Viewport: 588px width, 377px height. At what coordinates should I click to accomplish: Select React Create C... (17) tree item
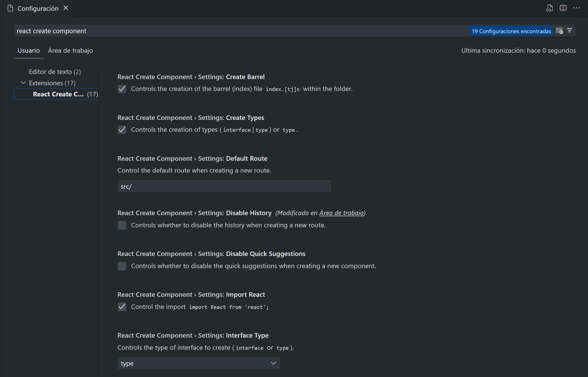click(x=56, y=94)
